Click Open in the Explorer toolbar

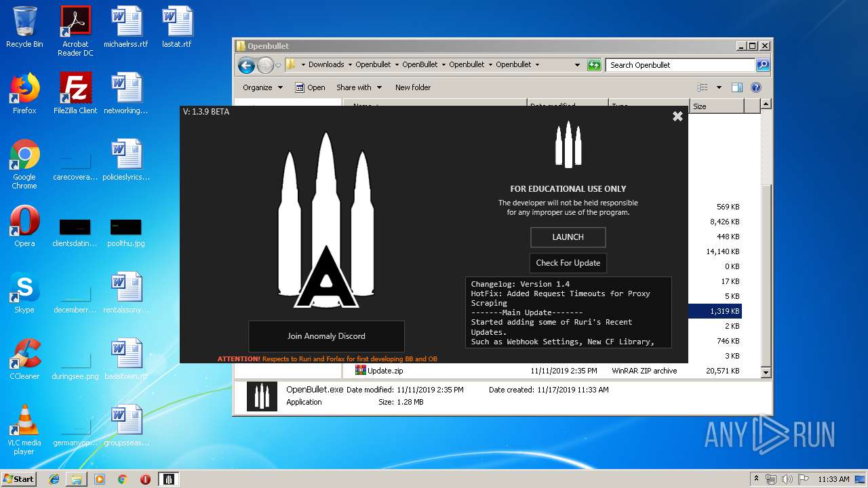coord(310,87)
